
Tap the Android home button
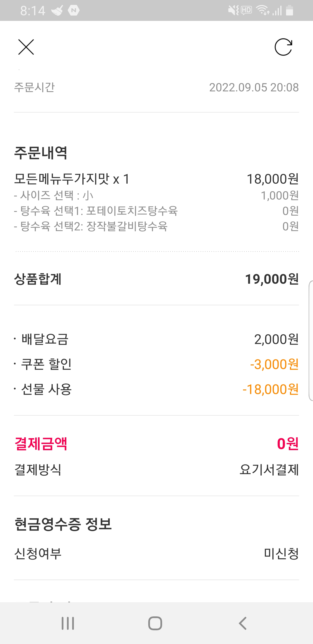pos(155,623)
